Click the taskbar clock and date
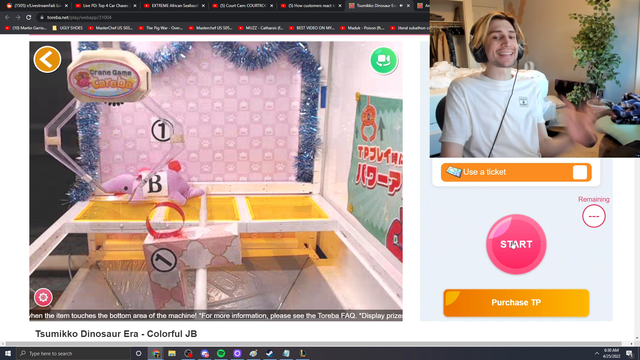Viewport: 640px width, 360px height. 611,353
